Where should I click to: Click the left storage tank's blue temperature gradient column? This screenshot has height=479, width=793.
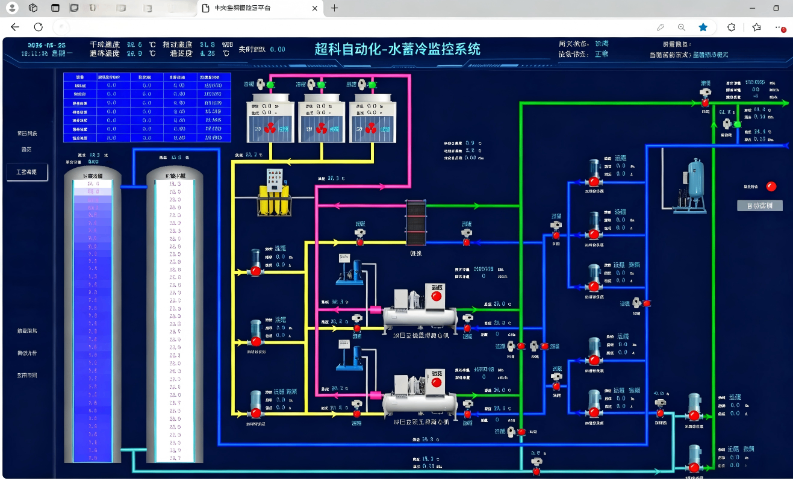(93, 321)
